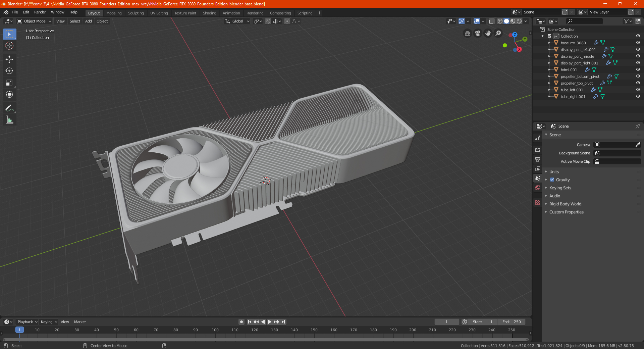Image resolution: width=644 pixels, height=349 pixels.
Task: Hide tube_right.001 with its eye icon
Action: [x=638, y=96]
